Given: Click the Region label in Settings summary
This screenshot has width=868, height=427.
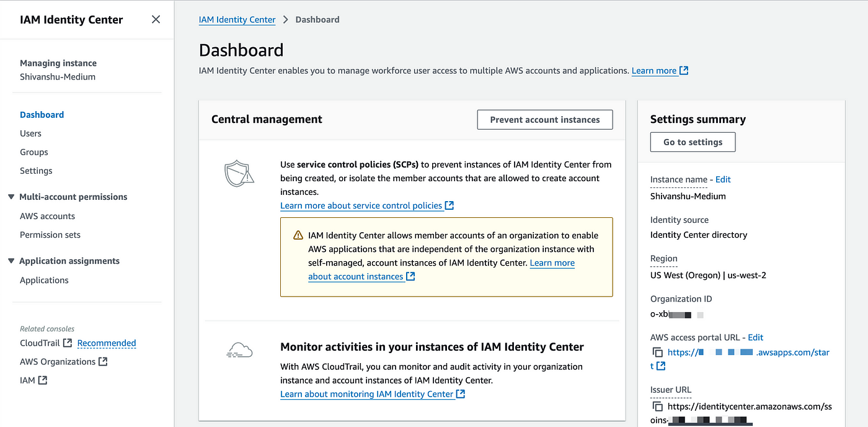Looking at the screenshot, I should (x=664, y=259).
